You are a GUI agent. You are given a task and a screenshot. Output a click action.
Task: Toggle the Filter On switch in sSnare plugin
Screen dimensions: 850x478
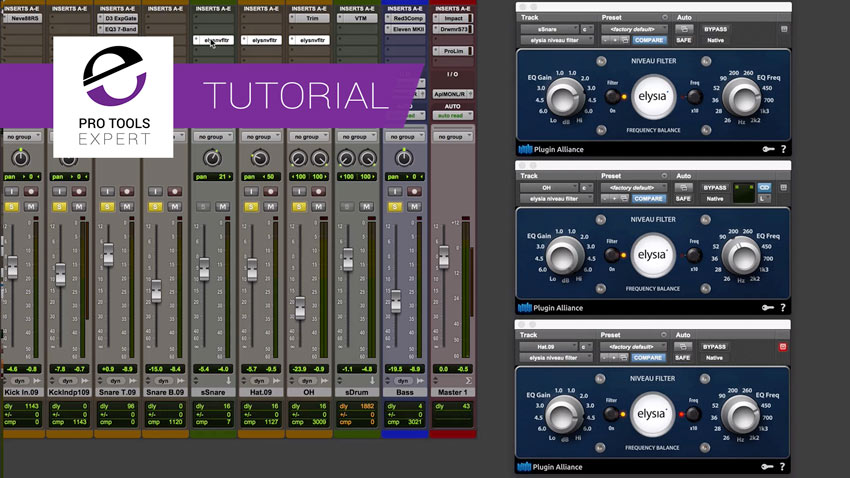(613, 97)
